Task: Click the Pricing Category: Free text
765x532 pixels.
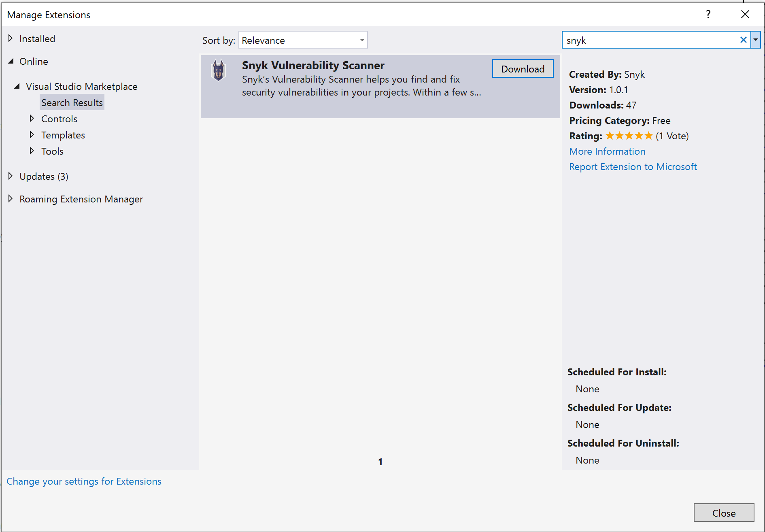Action: (x=620, y=121)
